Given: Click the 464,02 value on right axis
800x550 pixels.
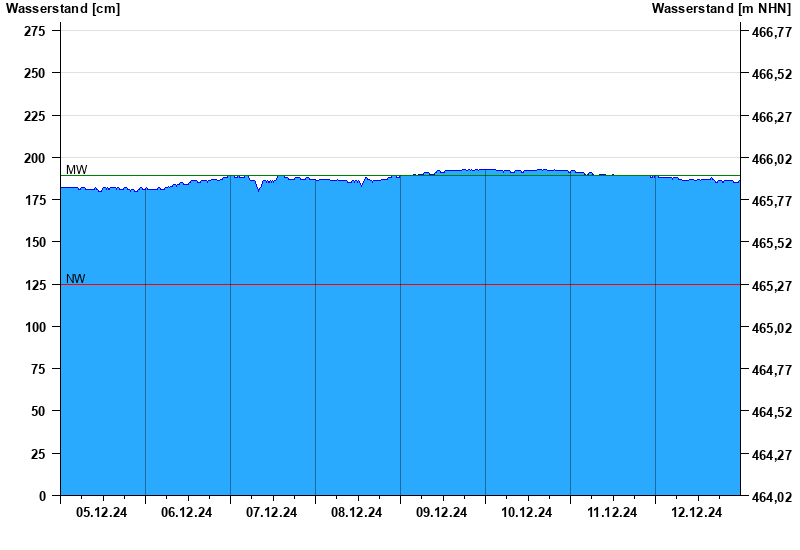Looking at the screenshot, I should pyautogui.click(x=772, y=497).
